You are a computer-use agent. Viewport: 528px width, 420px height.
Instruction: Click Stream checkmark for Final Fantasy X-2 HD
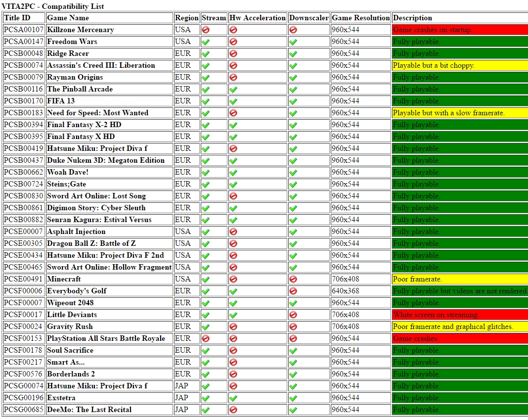coord(205,125)
